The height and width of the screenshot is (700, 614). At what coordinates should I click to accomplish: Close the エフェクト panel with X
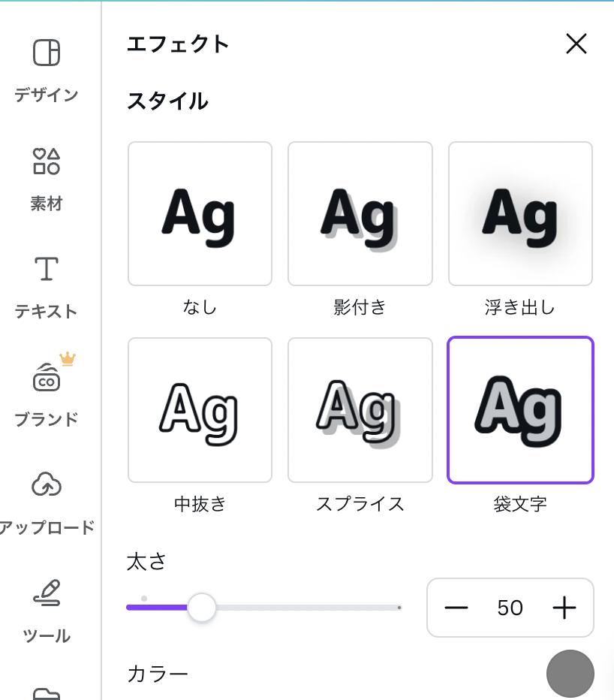[576, 44]
